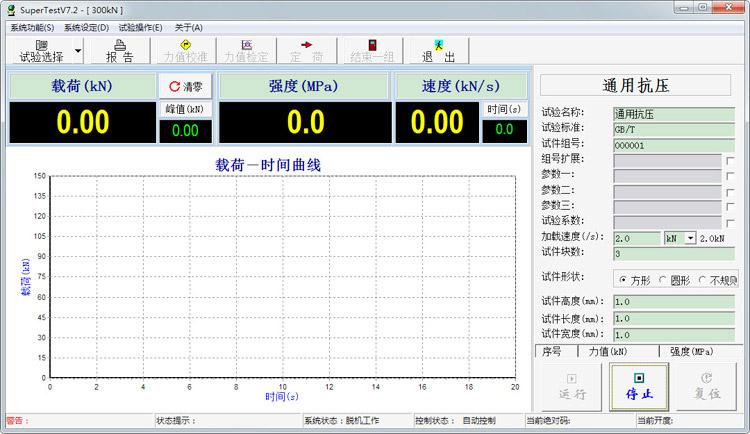Select the 方形 square shape radio button
Image resolution: width=750 pixels, height=434 pixels.
coord(624,279)
